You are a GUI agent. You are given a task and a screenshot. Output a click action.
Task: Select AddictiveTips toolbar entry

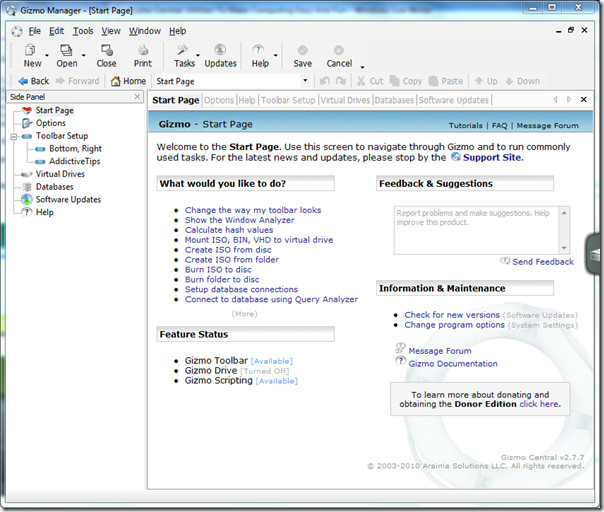point(74,161)
